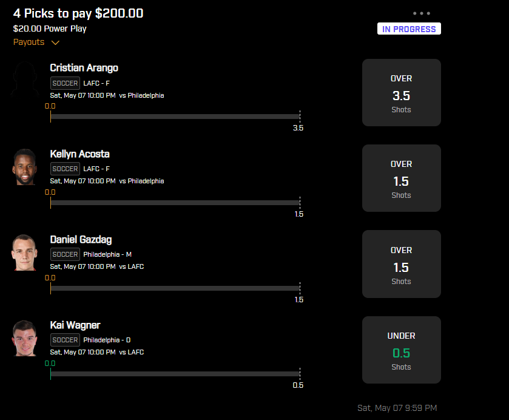Image resolution: width=509 pixels, height=420 pixels.
Task: Click Kai Wagner's 0.5 progress bar
Action: [x=175, y=374]
